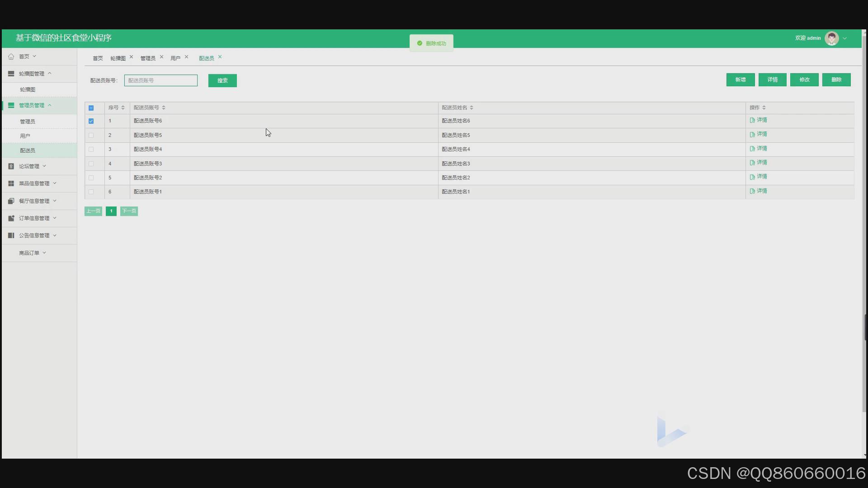Uncheck the row 1 checkbox
Screen dimensions: 868x488
coord(91,121)
